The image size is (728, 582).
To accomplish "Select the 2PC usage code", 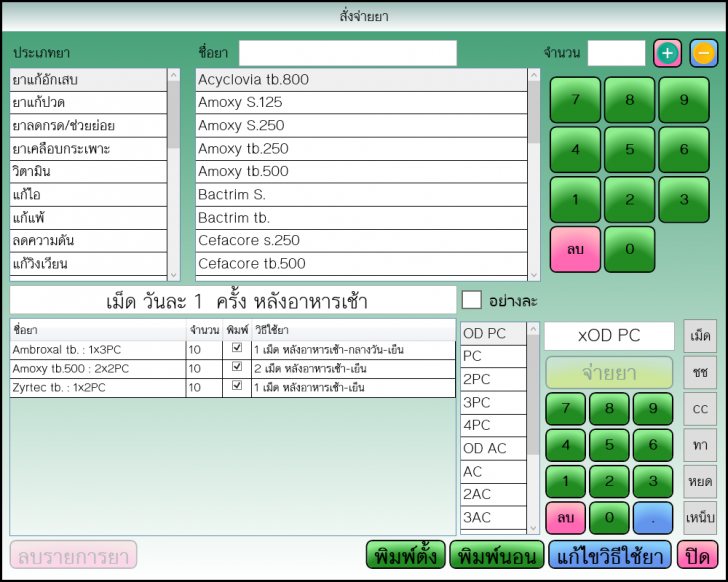I will coord(493,380).
